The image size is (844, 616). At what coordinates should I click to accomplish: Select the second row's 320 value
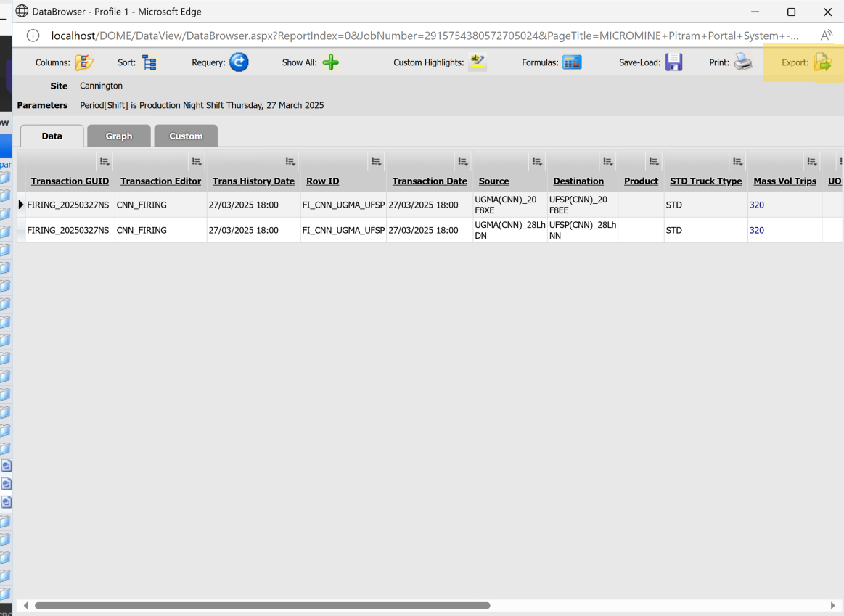[757, 230]
